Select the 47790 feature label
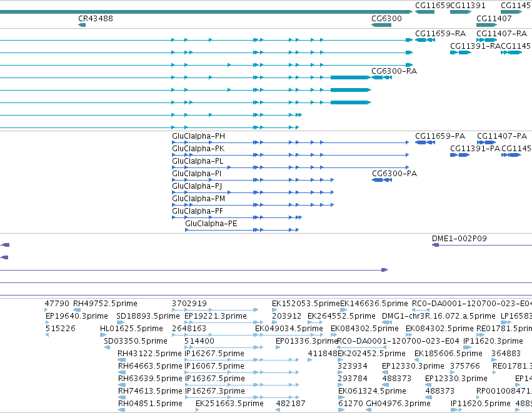The image size is (532, 413). point(57,304)
